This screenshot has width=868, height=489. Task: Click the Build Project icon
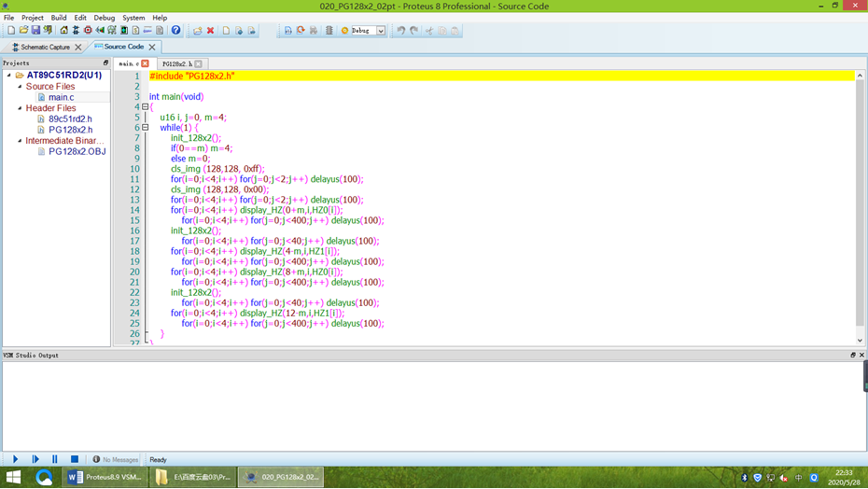click(x=287, y=31)
